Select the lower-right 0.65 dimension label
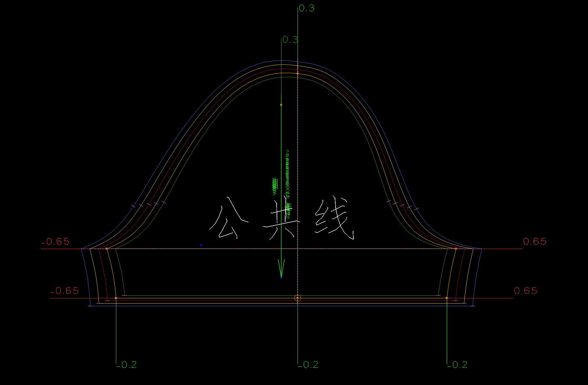This screenshot has height=385, width=588. 525,291
